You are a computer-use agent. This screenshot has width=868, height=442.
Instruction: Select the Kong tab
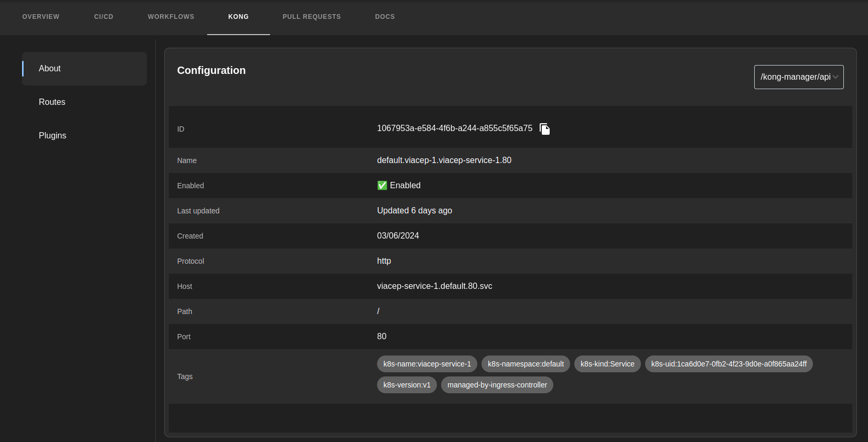(x=239, y=17)
